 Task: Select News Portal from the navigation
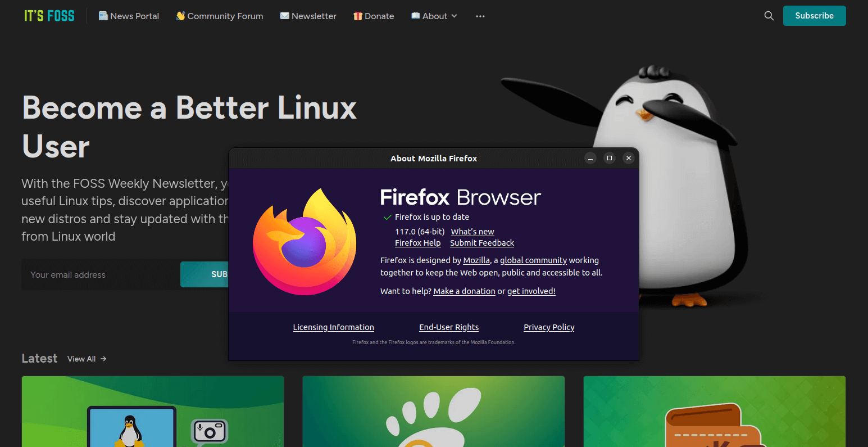pos(134,16)
